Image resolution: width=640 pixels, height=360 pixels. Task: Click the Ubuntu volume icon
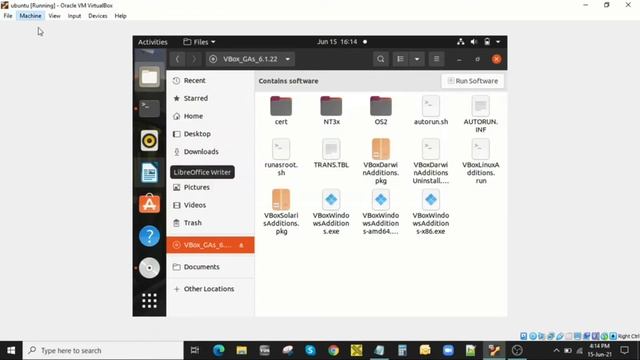point(473,42)
